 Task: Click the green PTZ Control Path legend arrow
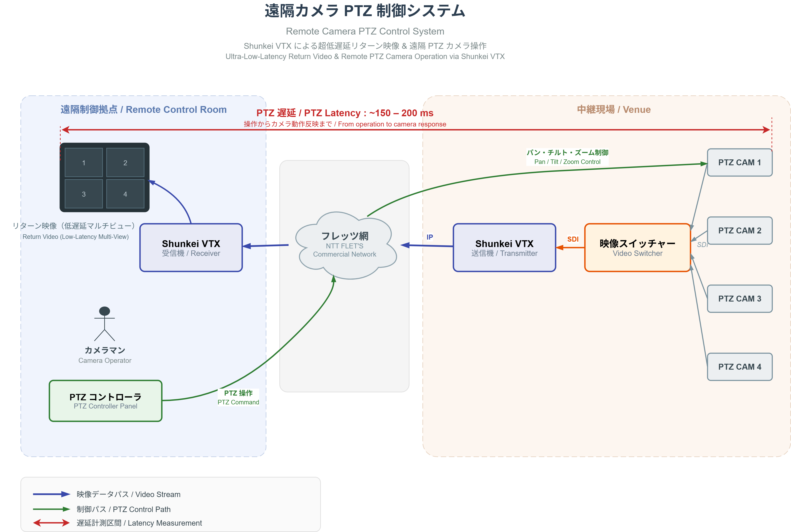pos(51,509)
